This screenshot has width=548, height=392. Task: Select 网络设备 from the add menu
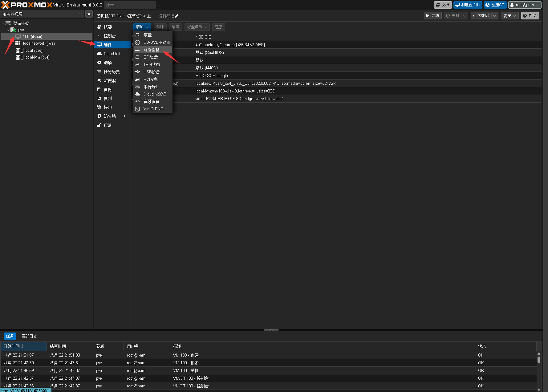click(152, 50)
